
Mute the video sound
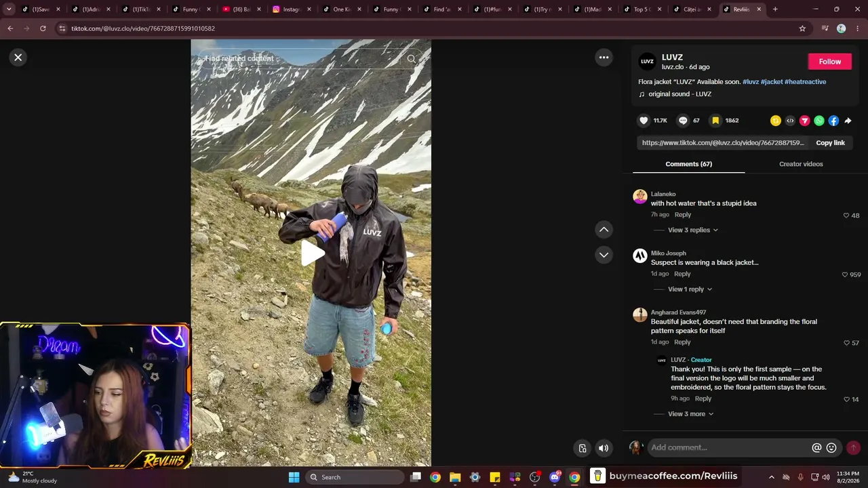point(604,448)
